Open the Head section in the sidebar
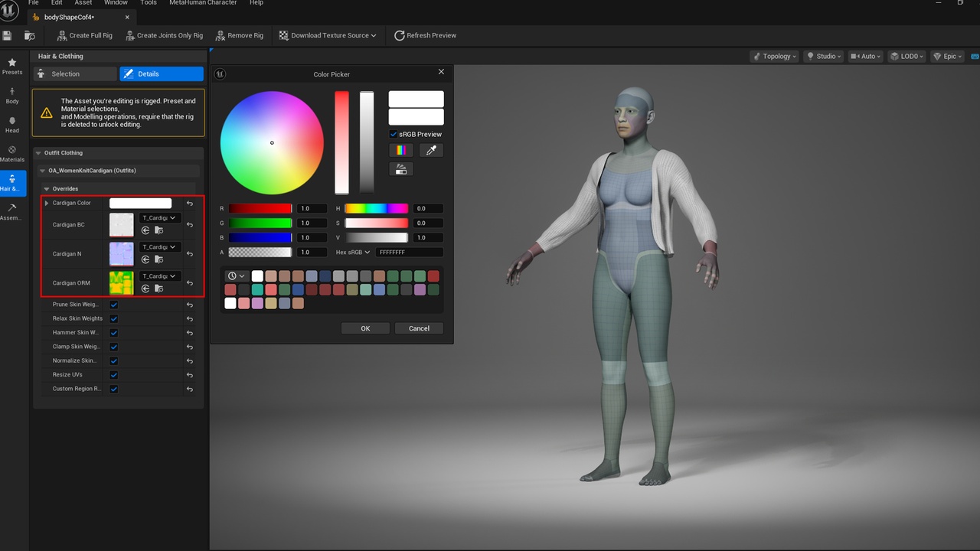 point(12,124)
